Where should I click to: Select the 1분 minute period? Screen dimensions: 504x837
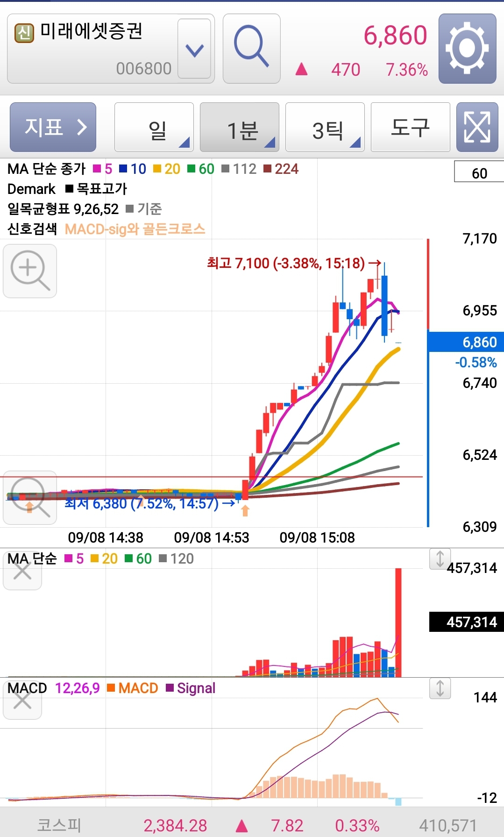(240, 127)
